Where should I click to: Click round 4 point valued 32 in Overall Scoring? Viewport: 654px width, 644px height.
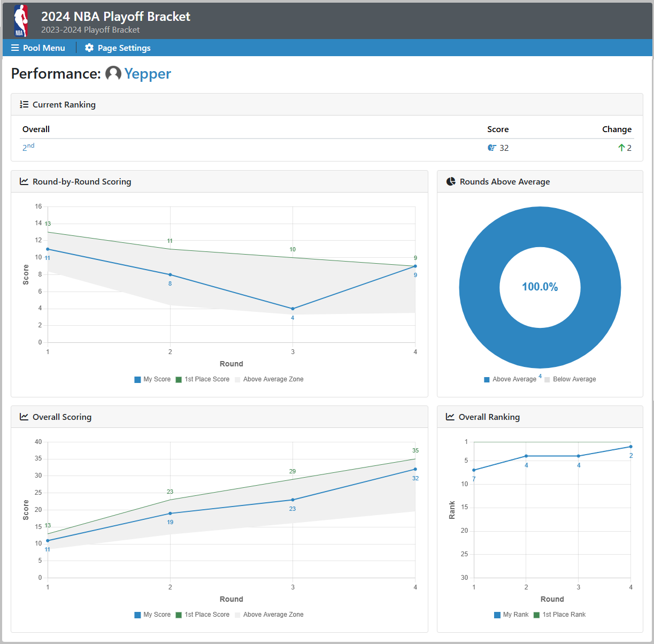pyautogui.click(x=415, y=469)
